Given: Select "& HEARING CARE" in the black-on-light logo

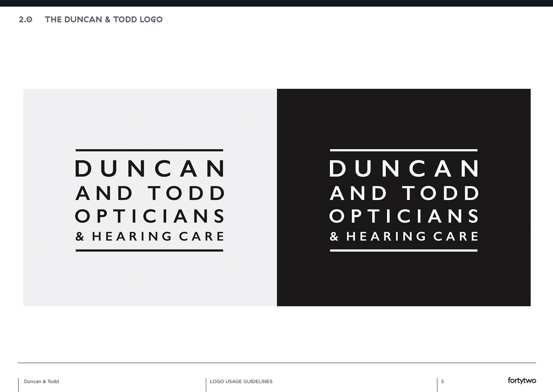Looking at the screenshot, I should pos(150,236).
